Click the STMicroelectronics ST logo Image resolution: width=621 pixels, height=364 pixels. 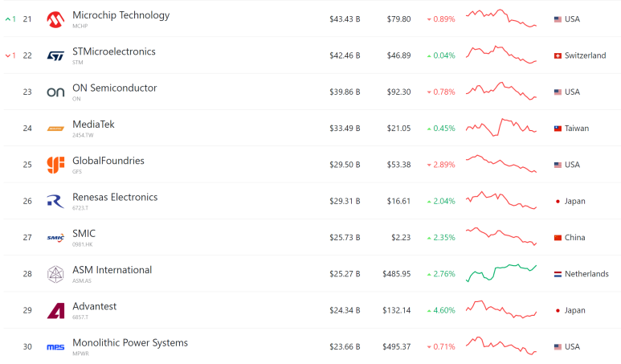pyautogui.click(x=55, y=56)
